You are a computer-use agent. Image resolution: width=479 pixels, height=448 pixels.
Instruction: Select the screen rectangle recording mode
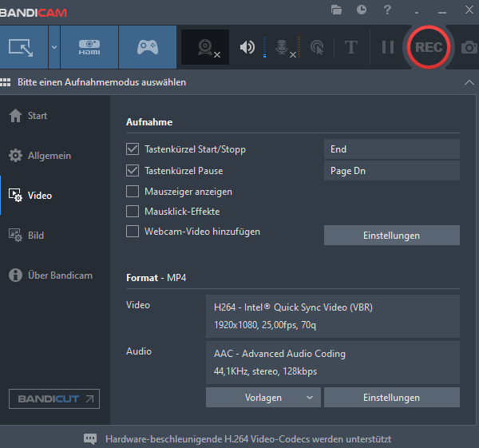pyautogui.click(x=23, y=47)
